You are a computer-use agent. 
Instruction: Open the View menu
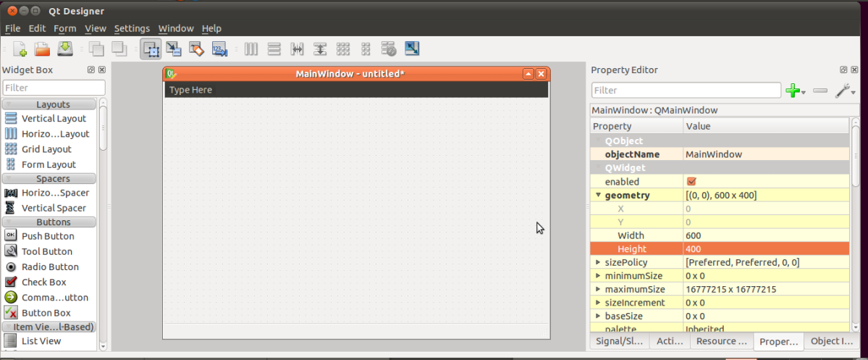[x=96, y=28]
